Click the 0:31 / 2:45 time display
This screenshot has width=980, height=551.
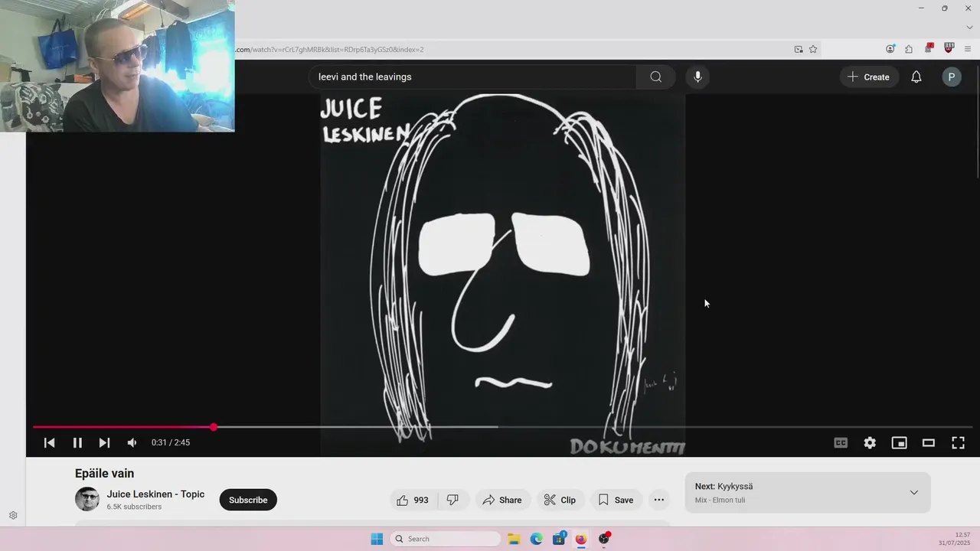(x=171, y=442)
